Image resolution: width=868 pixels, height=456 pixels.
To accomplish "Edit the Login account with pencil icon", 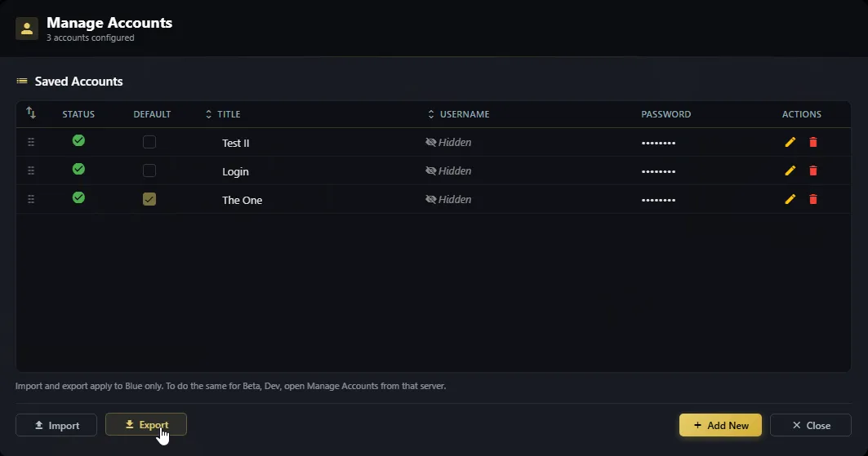I will coord(790,170).
